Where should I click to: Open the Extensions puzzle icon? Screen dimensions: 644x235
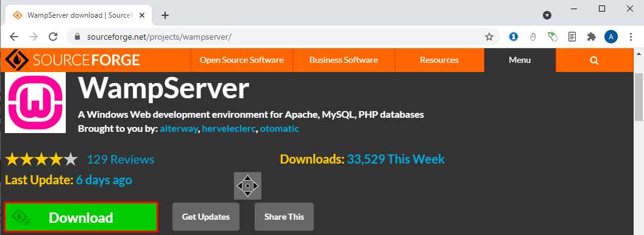592,37
